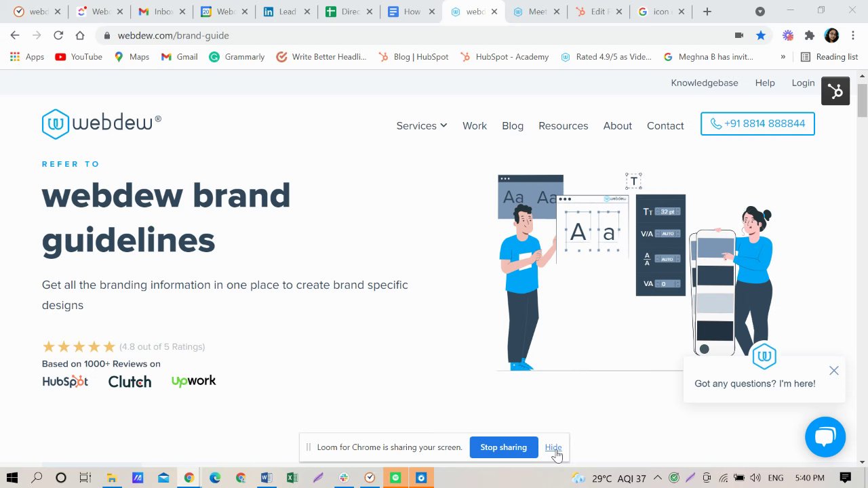Switch to the Google Docs How tab
This screenshot has height=488, width=868.
coord(412,12)
